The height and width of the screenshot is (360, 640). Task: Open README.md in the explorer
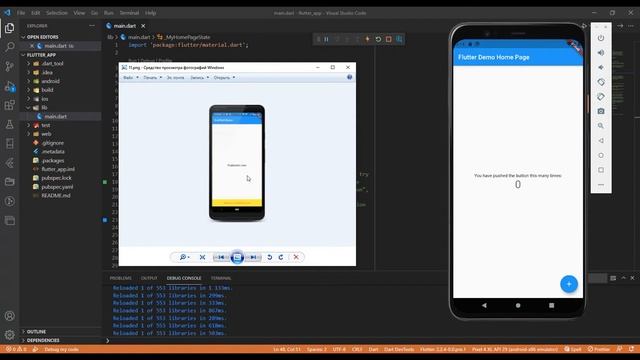[56, 196]
